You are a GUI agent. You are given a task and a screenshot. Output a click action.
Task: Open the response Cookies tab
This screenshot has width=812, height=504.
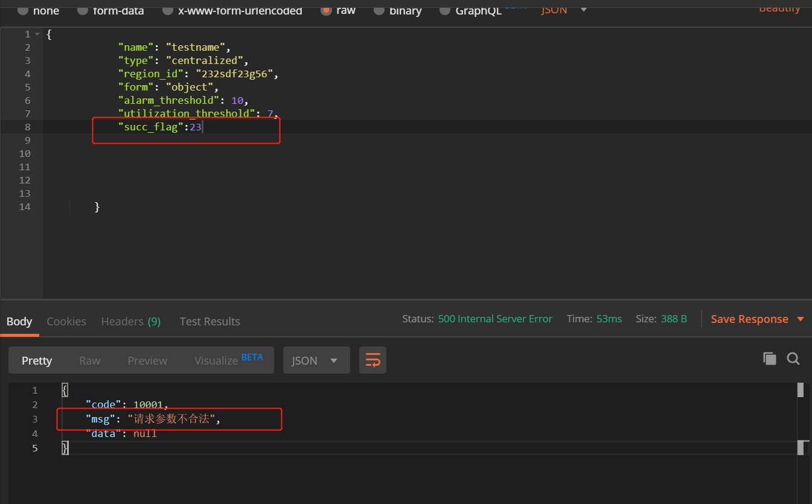tap(66, 321)
